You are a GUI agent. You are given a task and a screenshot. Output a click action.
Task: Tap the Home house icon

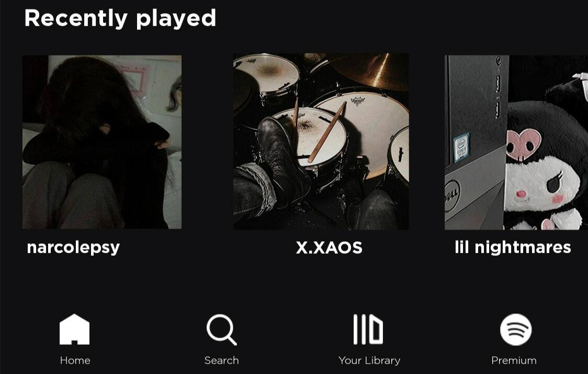[x=75, y=329]
